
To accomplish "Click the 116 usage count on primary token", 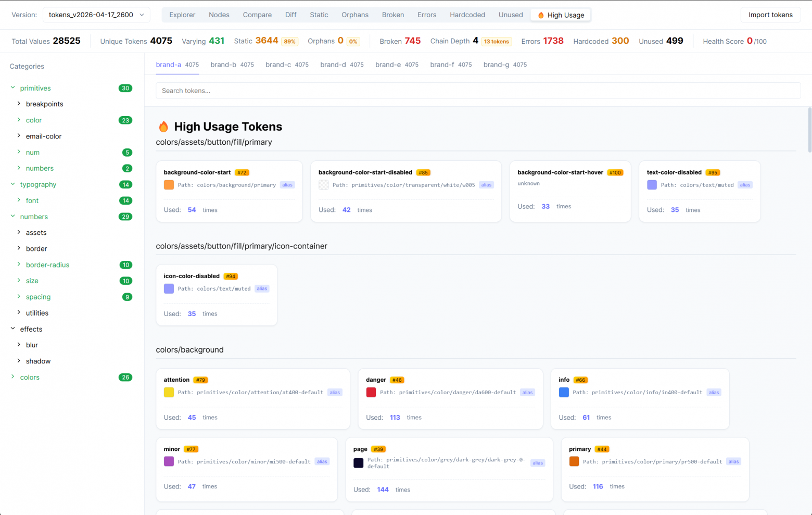I will pos(598,486).
